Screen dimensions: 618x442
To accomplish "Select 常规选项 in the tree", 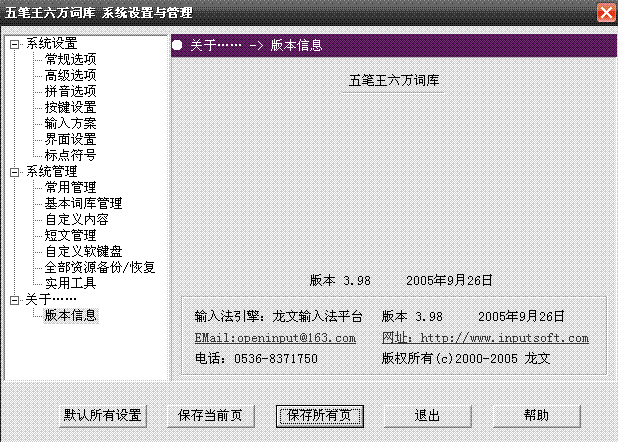I will pyautogui.click(x=70, y=60).
